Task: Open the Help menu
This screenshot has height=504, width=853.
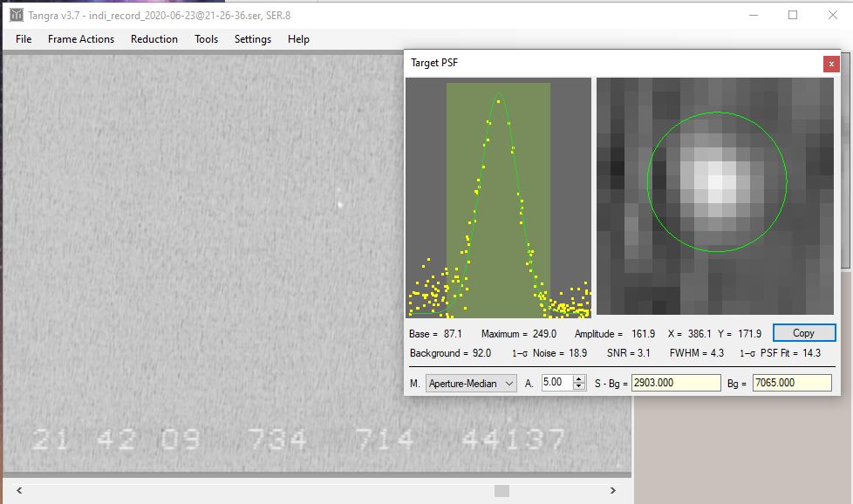Action: tap(298, 39)
